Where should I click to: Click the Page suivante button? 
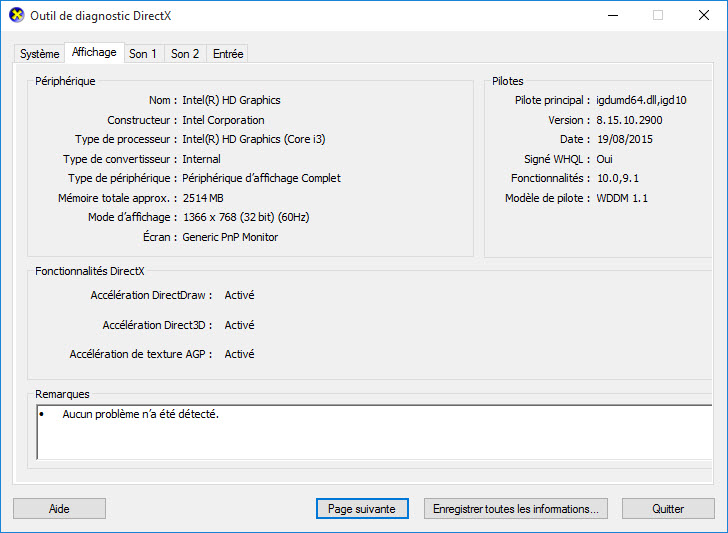coord(362,509)
